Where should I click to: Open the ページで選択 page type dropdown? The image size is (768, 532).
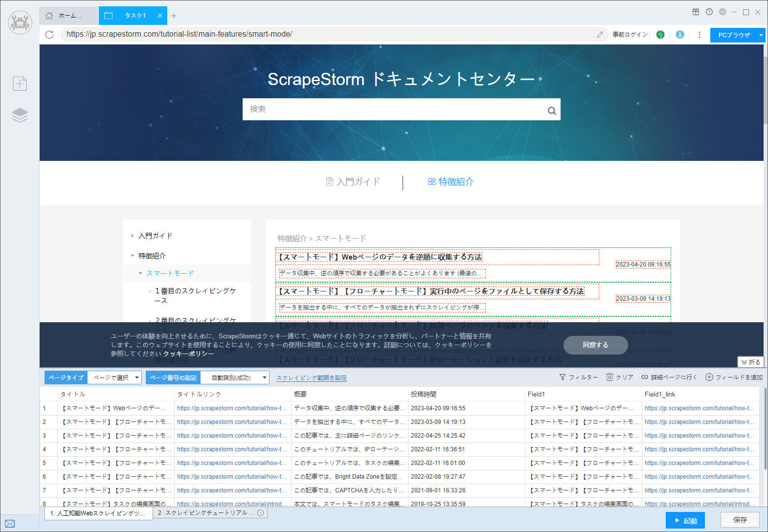(116, 377)
